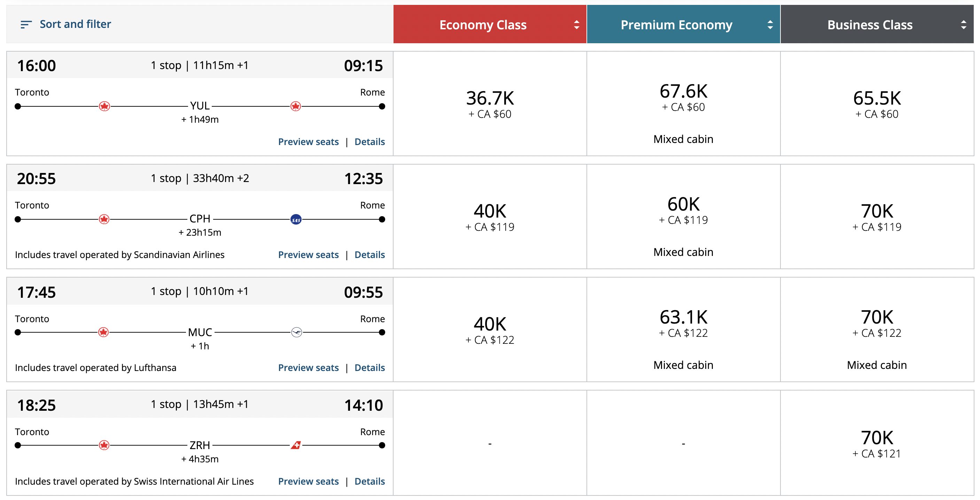Image resolution: width=980 pixels, height=500 pixels.
Task: Click second Air Canada logo before Rome on YUL flight
Action: 296,106
